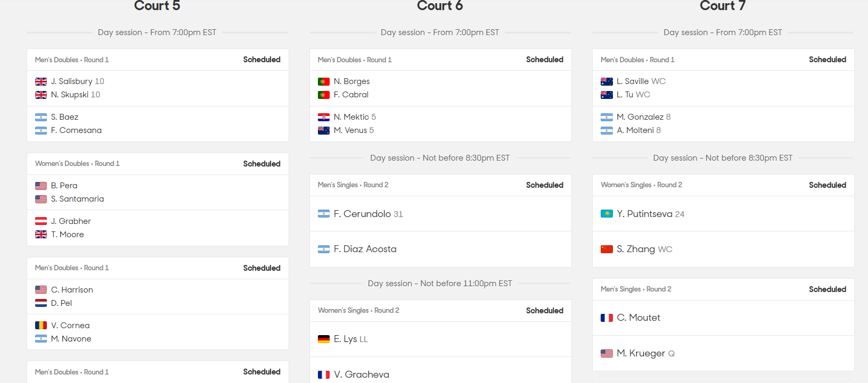Click the Chinese flag beside S. Zhang
This screenshot has height=383, width=868.
click(607, 249)
